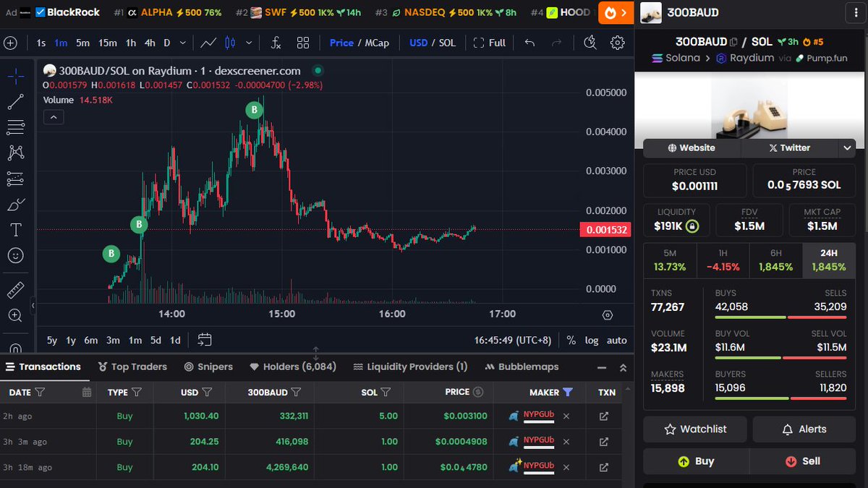Click the Website button
The height and width of the screenshot is (488, 868).
[692, 147]
